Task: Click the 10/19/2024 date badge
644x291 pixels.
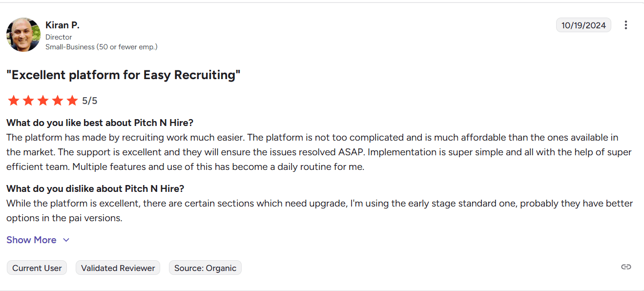Action: click(x=583, y=25)
